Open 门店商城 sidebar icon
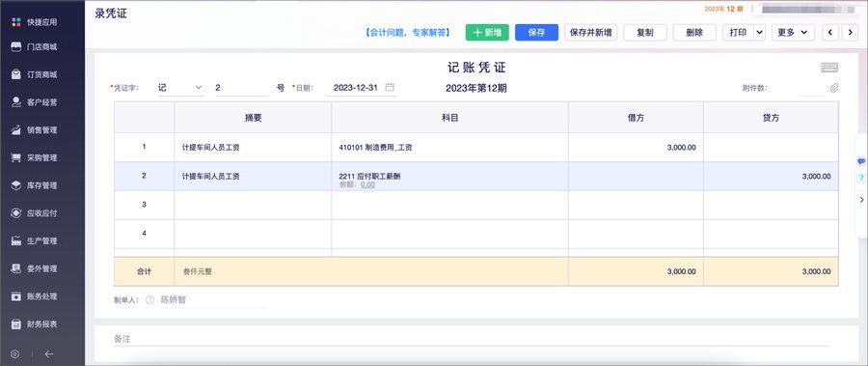This screenshot has height=366, width=868. (16, 47)
